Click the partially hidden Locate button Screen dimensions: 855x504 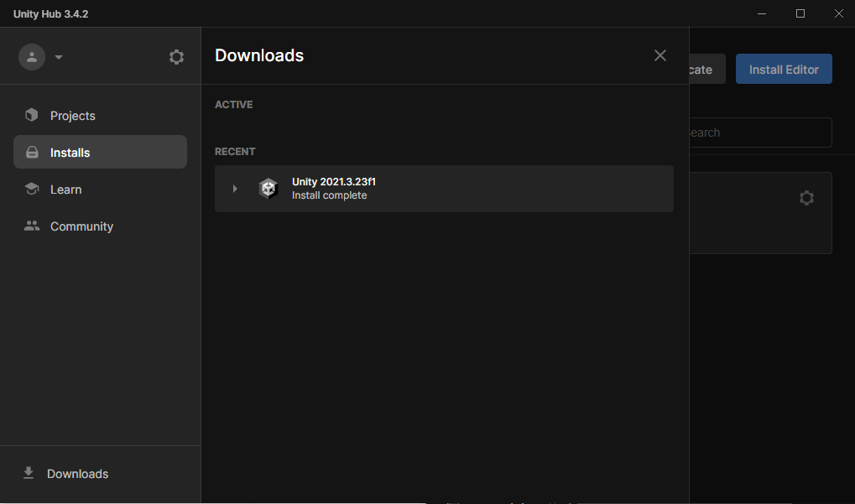point(707,69)
